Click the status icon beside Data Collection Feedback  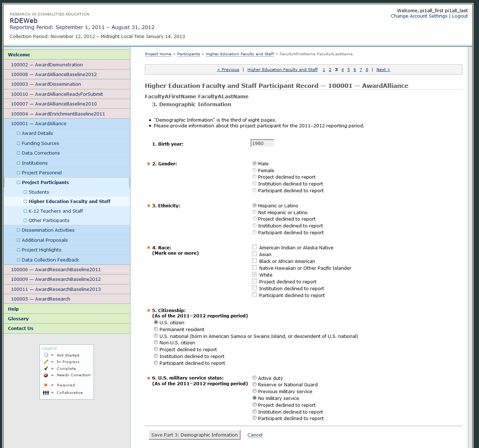pyautogui.click(x=18, y=260)
